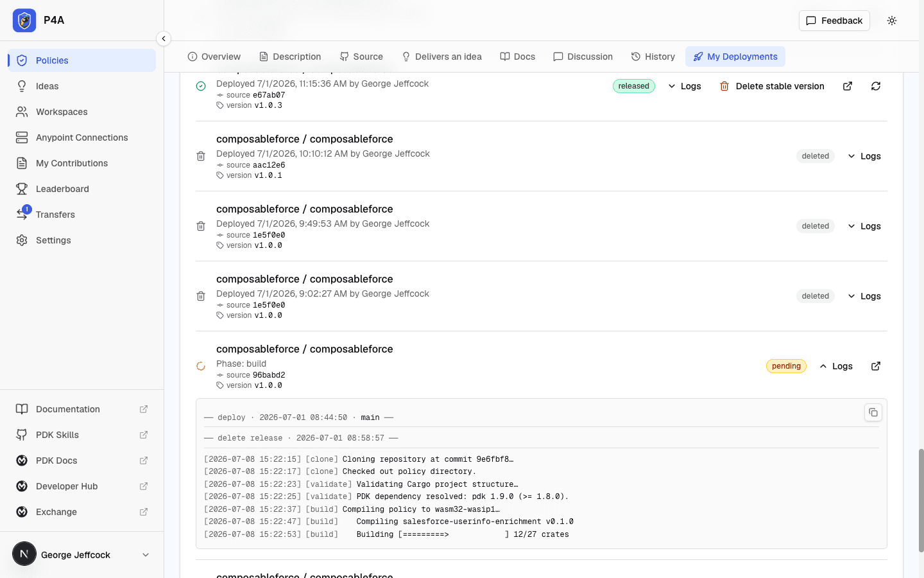Click Delete stable version button

(772, 86)
